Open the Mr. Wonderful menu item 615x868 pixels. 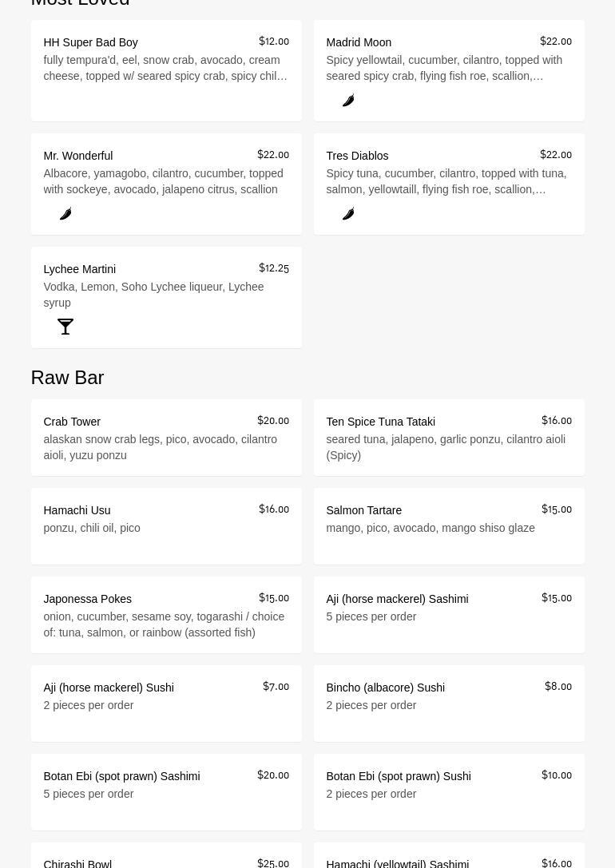77,156
